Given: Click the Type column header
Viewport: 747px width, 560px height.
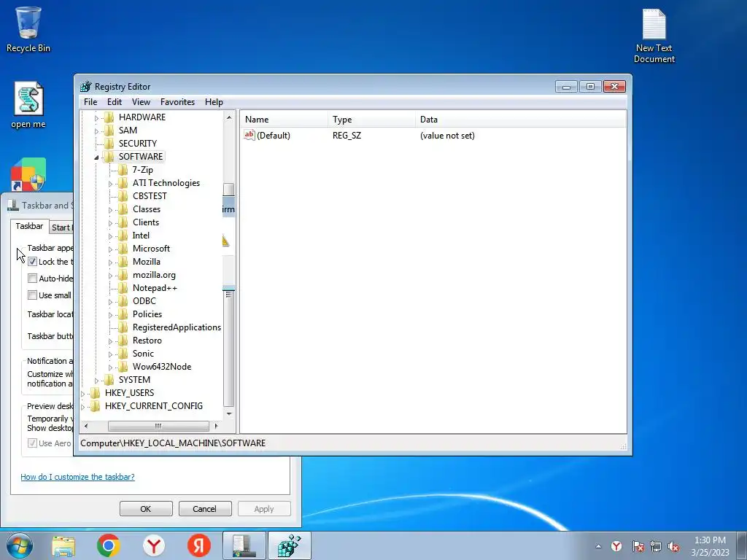Looking at the screenshot, I should coord(371,120).
